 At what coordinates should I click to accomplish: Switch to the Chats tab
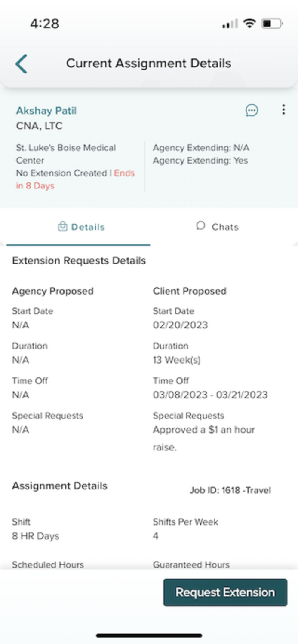coord(223,227)
